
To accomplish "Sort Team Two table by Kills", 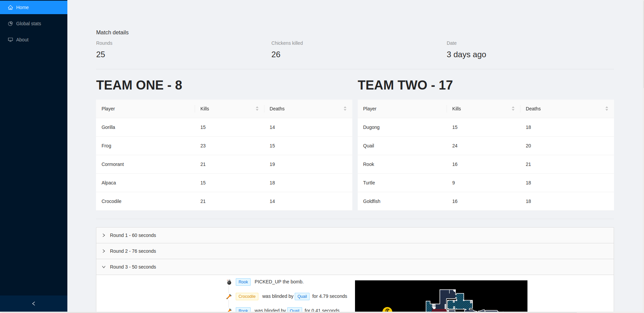I will (x=513, y=109).
